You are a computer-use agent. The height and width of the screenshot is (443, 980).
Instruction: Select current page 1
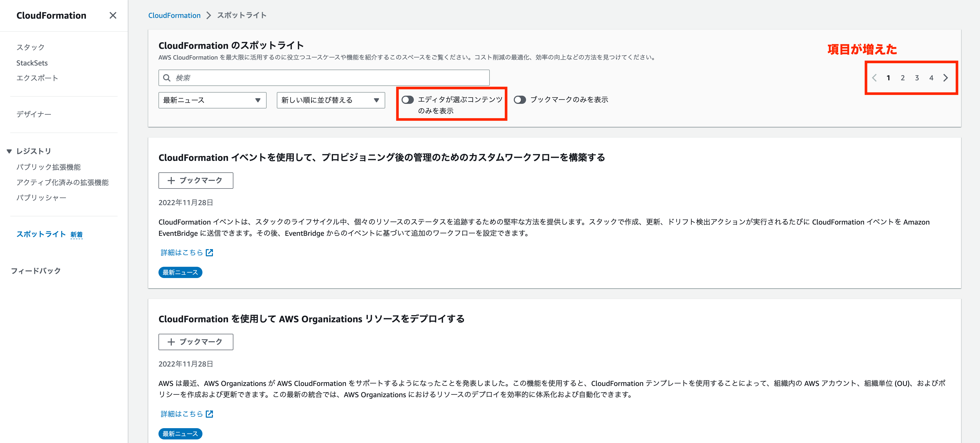[x=888, y=78]
